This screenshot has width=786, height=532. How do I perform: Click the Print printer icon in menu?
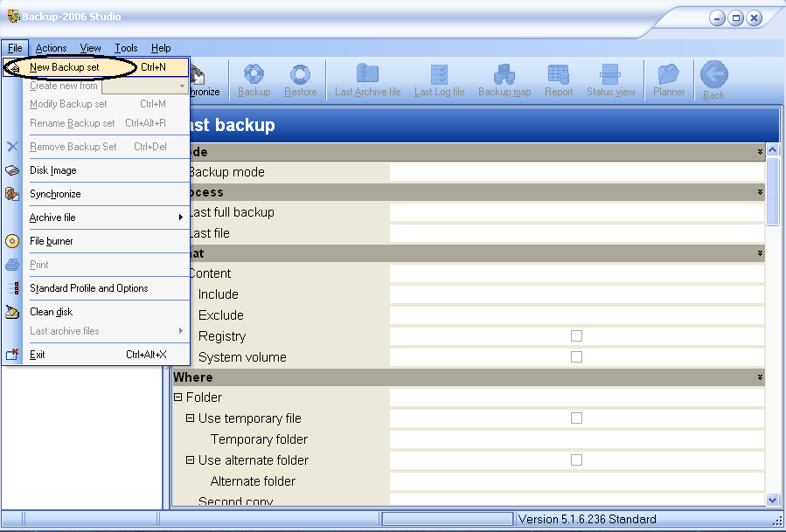coord(12,265)
